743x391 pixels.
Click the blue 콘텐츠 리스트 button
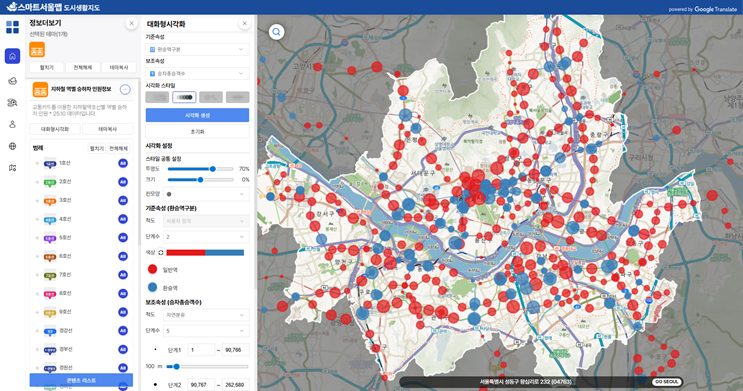[x=81, y=380]
